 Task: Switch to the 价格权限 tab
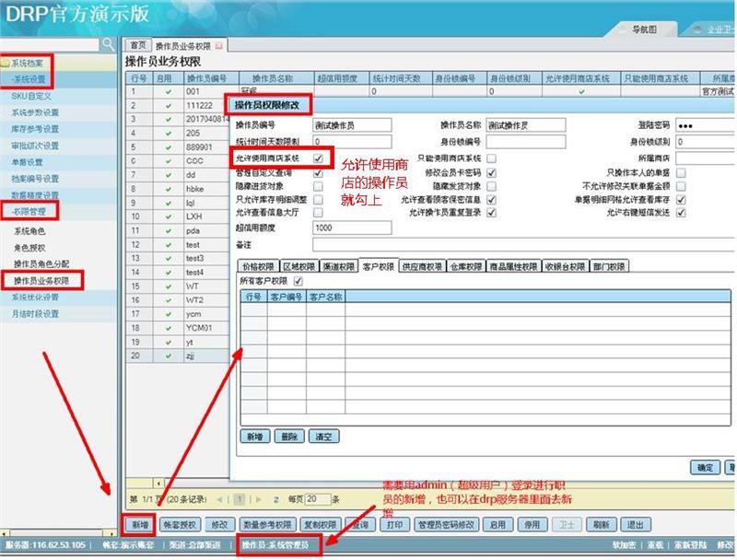point(258,266)
